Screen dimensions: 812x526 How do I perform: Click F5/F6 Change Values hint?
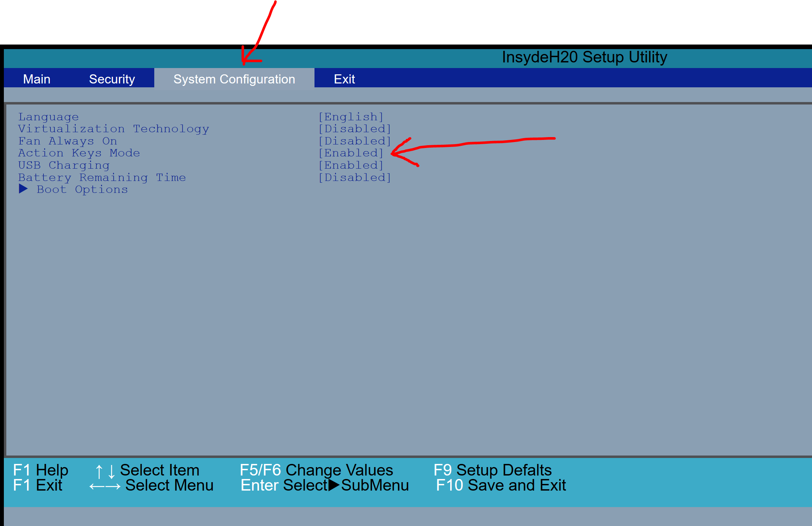tap(316, 470)
